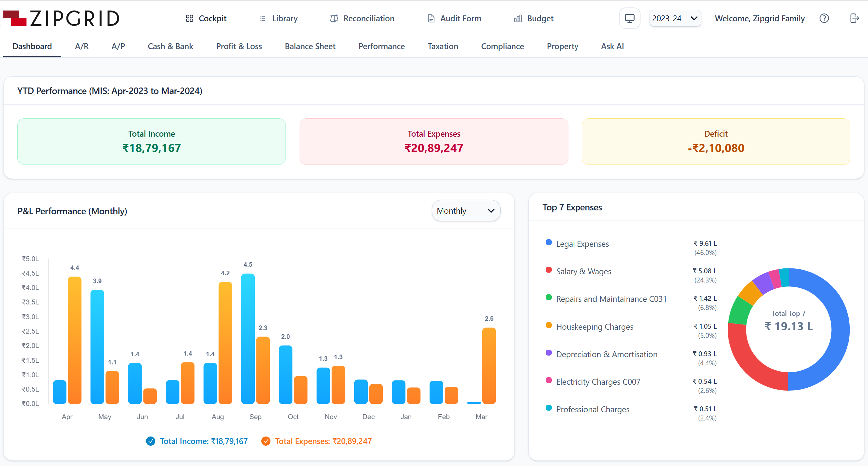Click the May income bar labeled 3.9
The height and width of the screenshot is (466, 868).
tap(97, 347)
